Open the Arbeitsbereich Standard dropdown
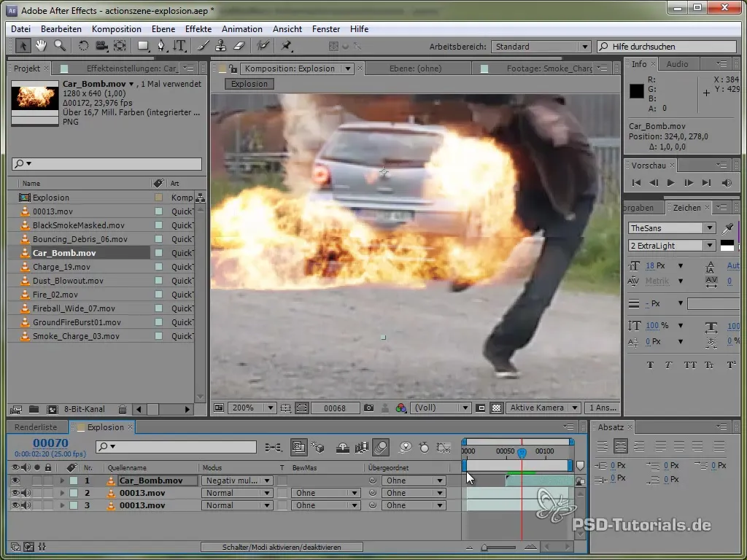This screenshot has height=560, width=747. point(541,47)
